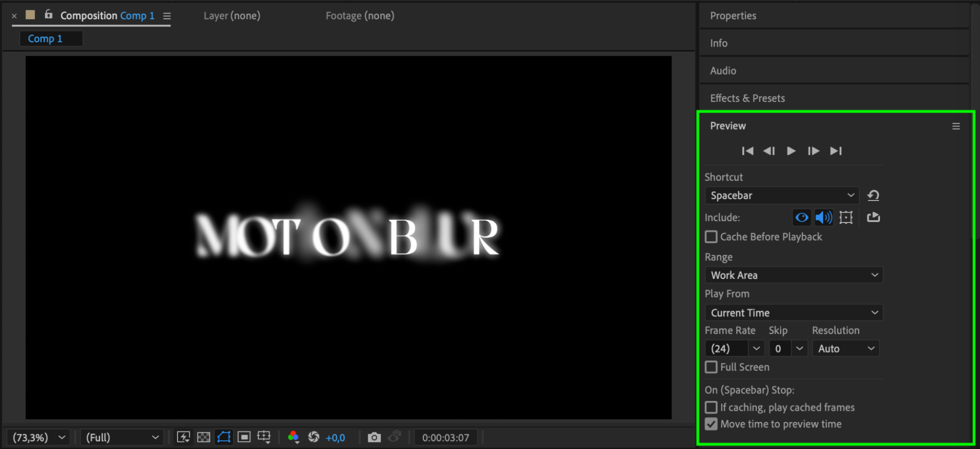
Task: Click the exposure value +0,0
Action: 335,438
